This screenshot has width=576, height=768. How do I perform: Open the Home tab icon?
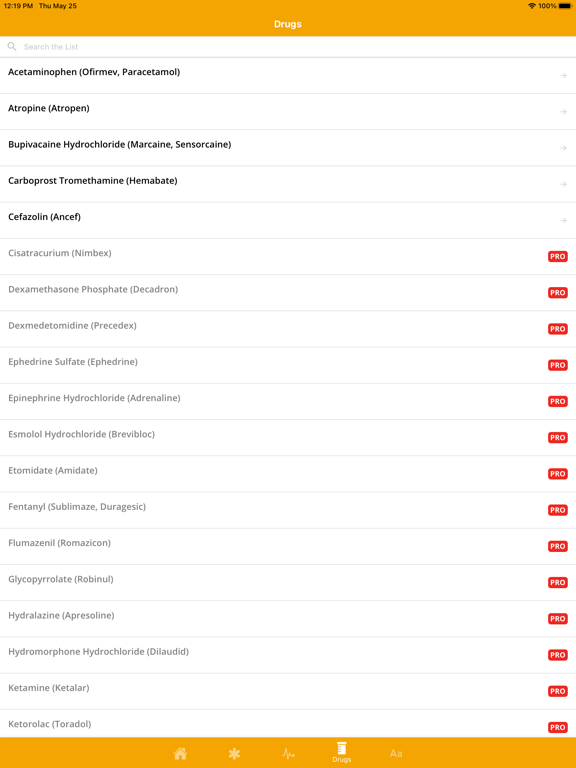click(x=180, y=753)
